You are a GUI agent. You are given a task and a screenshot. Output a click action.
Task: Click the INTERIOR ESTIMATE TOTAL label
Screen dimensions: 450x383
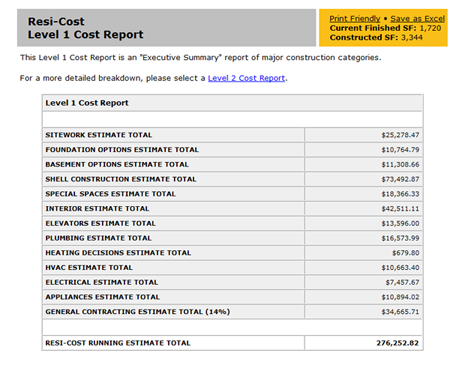tap(97, 209)
